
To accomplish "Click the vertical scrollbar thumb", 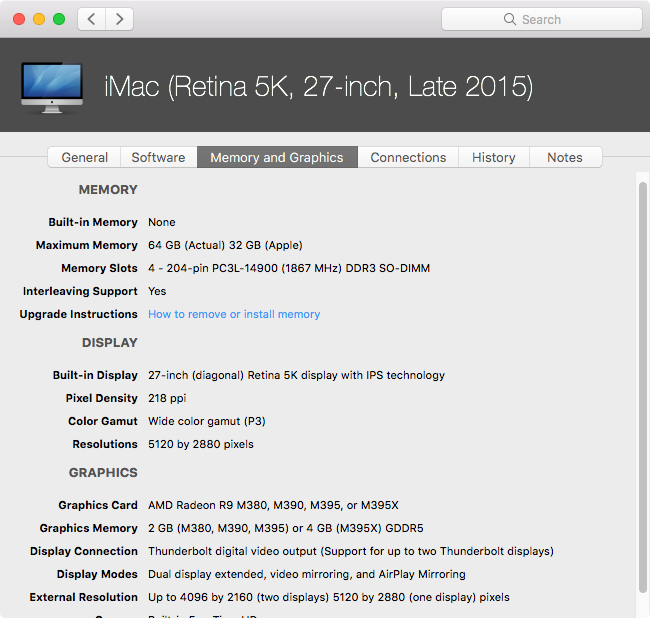I will (x=643, y=387).
